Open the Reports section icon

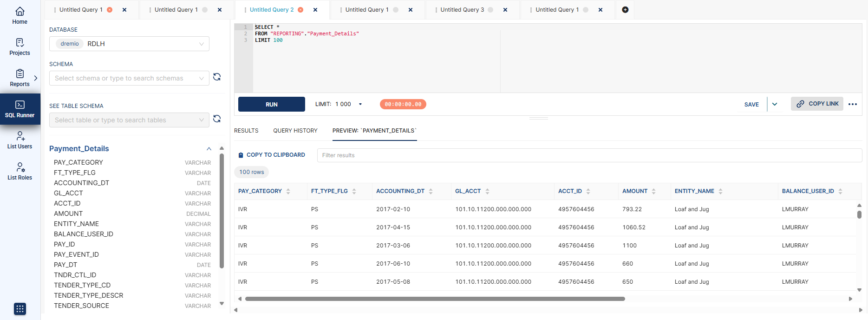click(20, 74)
